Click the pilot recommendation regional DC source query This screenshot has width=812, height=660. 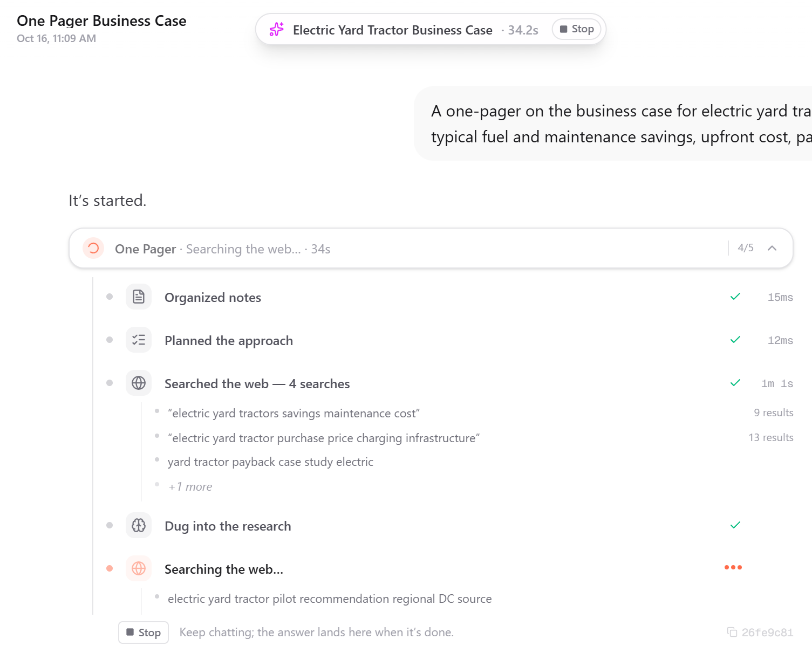[330, 599]
